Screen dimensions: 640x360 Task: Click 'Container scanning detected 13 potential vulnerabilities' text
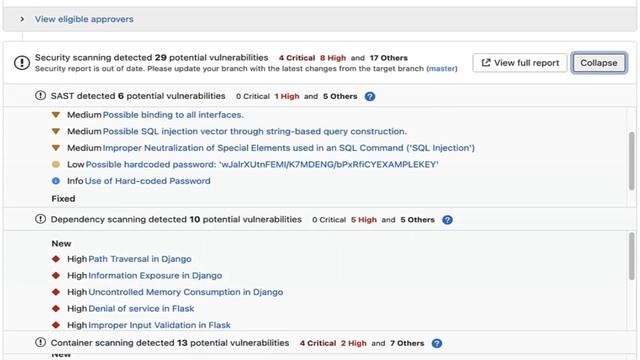170,343
